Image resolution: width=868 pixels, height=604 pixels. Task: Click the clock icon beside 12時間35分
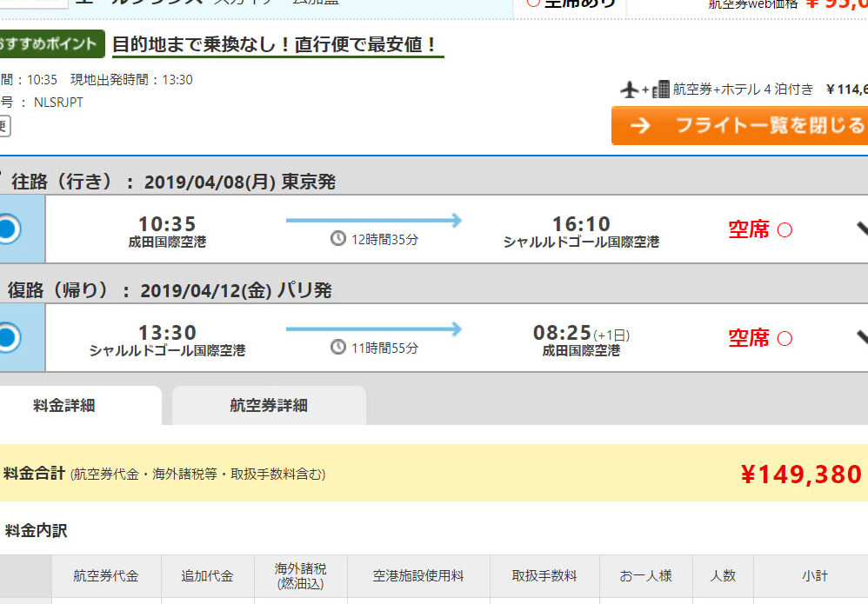pos(338,239)
